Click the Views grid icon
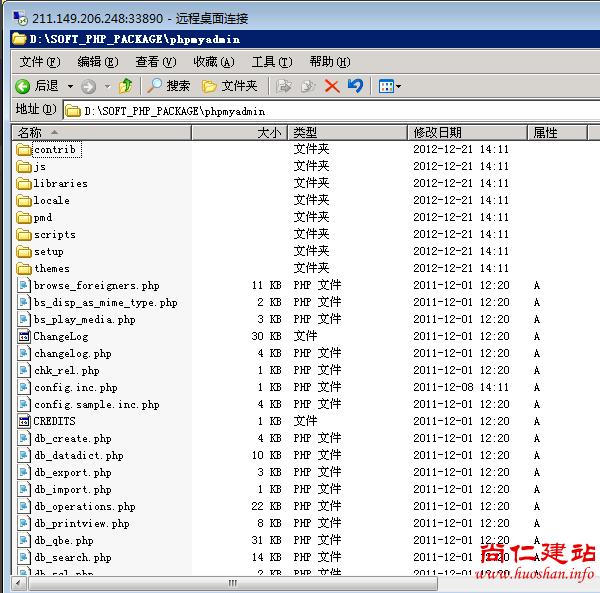The width and height of the screenshot is (600, 593). (x=385, y=86)
